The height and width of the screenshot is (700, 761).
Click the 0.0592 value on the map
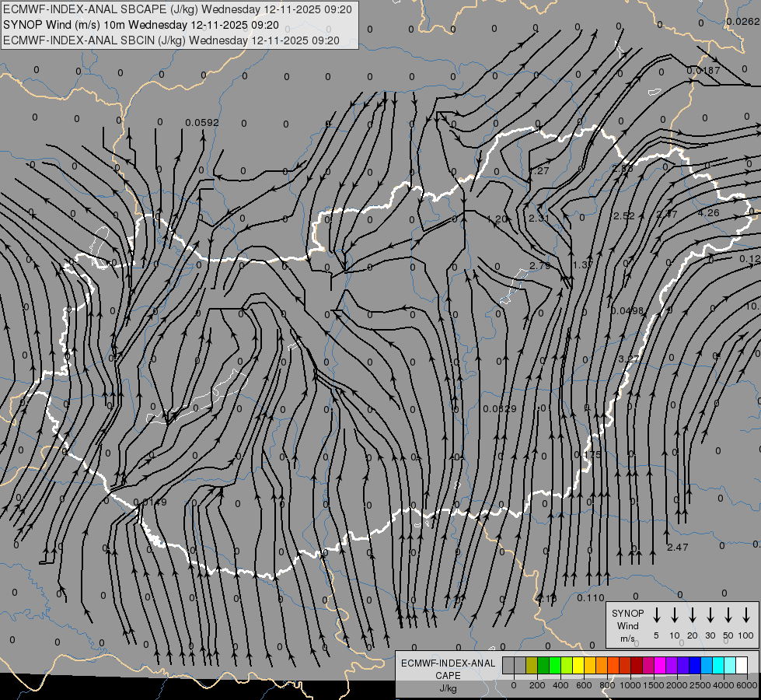tap(202, 122)
